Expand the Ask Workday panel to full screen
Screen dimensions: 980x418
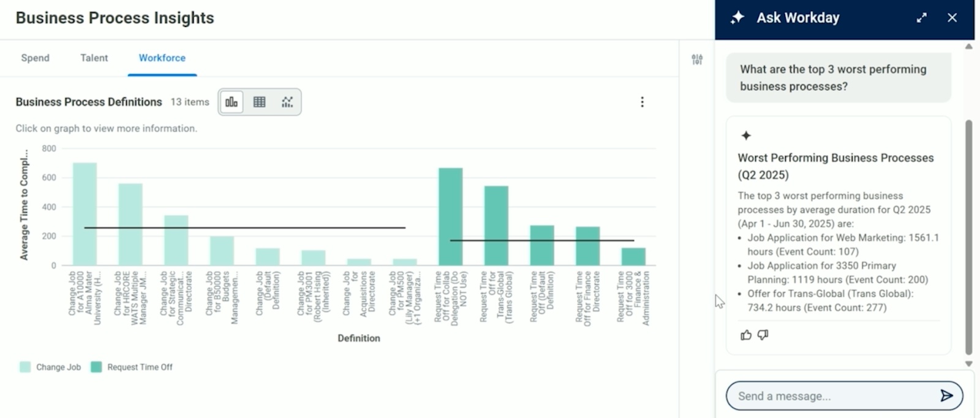922,18
